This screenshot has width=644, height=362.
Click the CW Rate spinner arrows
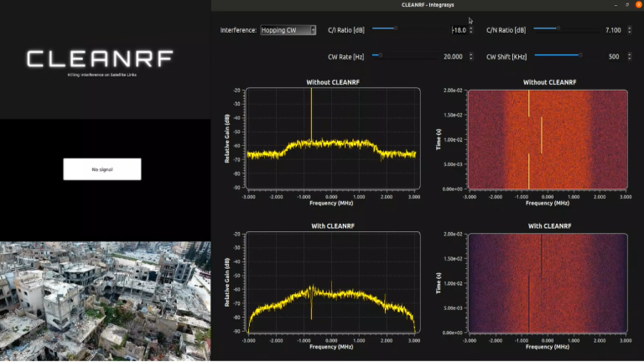tap(470, 57)
